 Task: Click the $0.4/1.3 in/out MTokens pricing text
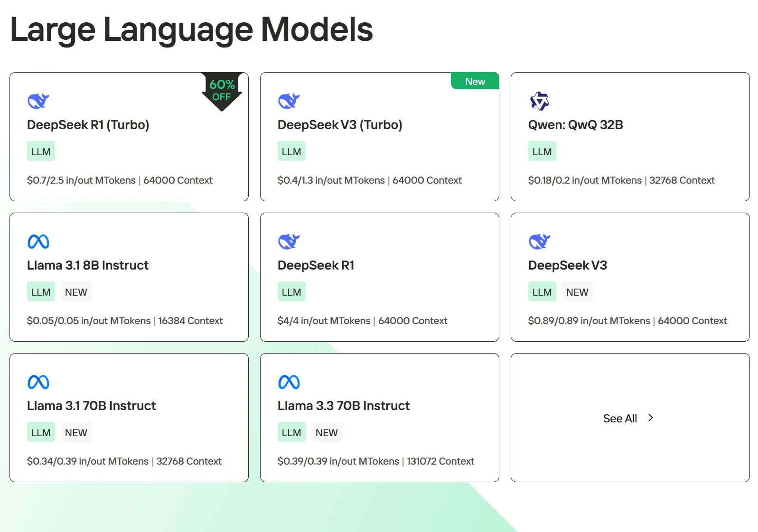[331, 180]
